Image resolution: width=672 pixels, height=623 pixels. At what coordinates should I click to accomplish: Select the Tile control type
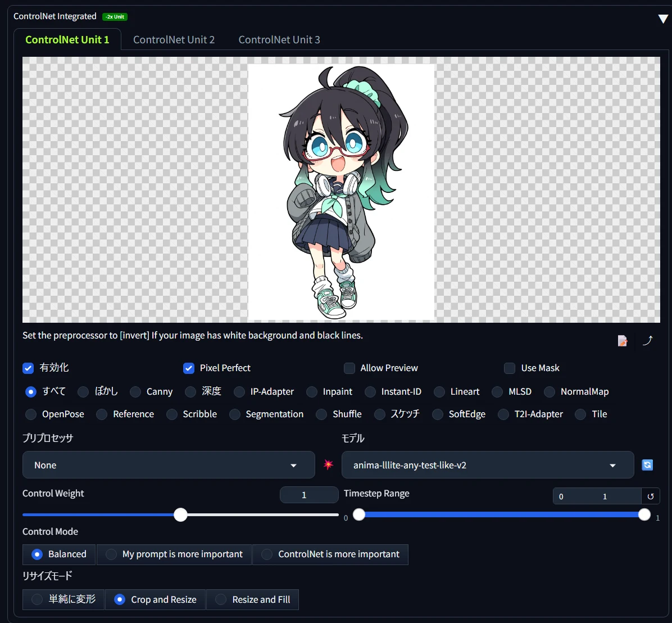580,414
